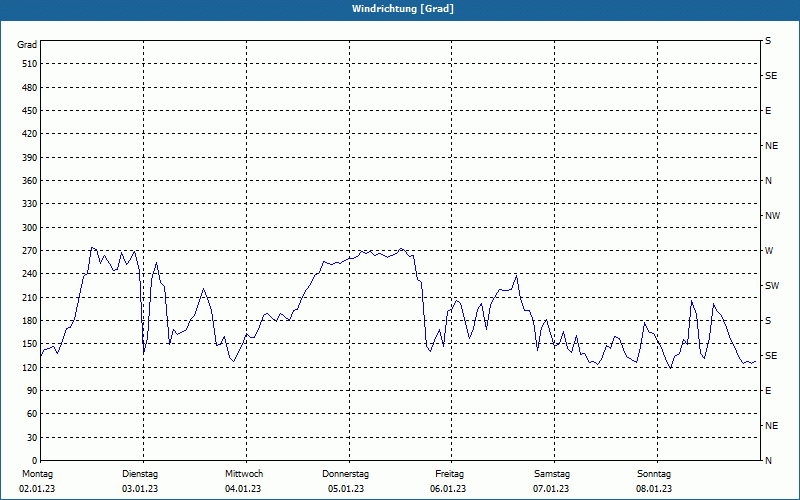The width and height of the screenshot is (800, 500).
Task: Click the y-axis value 120
Action: coord(30,367)
